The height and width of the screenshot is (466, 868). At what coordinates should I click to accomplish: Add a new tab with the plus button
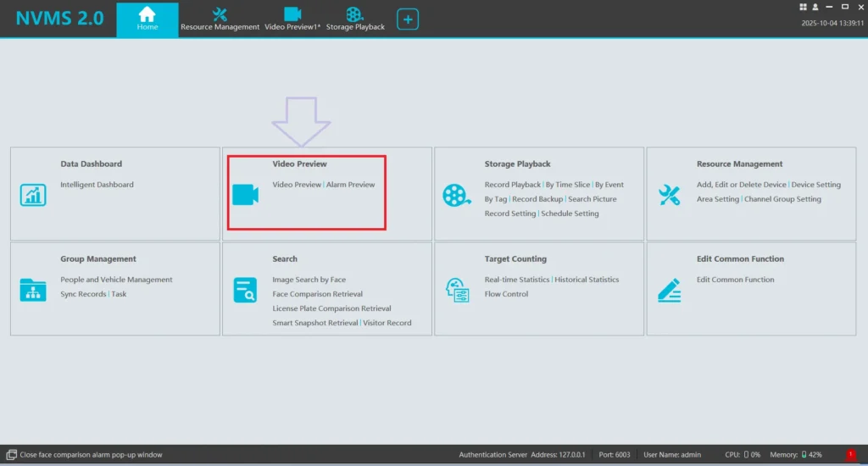(x=408, y=19)
